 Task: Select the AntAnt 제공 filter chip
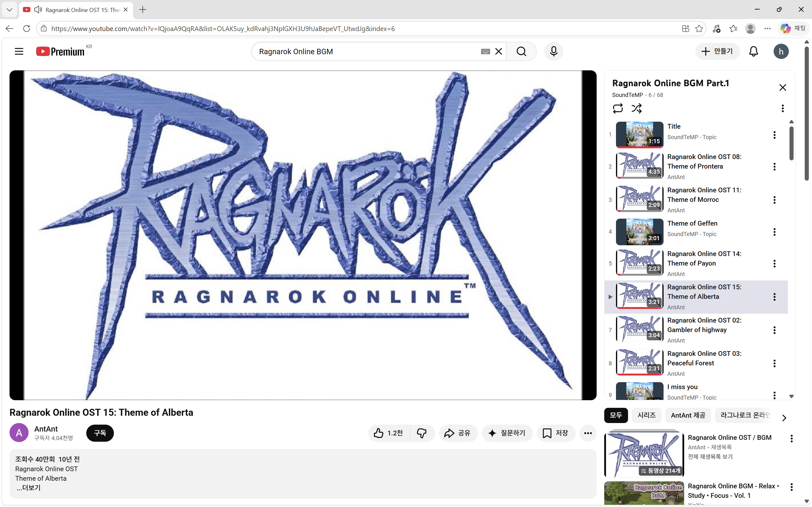(688, 415)
